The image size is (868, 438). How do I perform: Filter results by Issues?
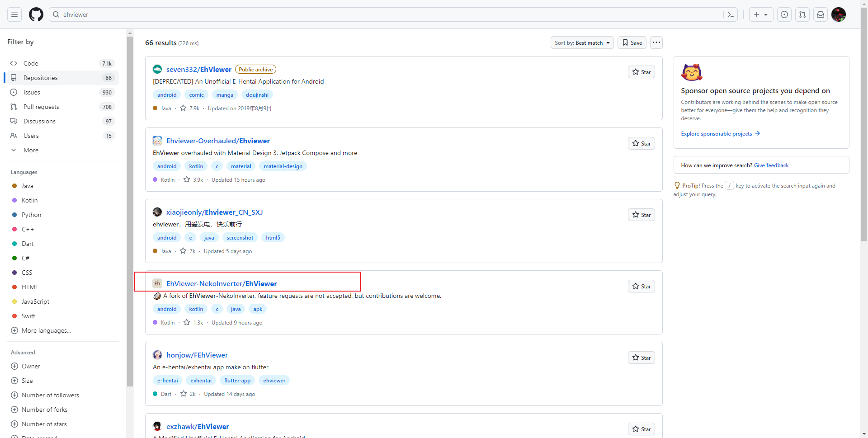(x=63, y=92)
